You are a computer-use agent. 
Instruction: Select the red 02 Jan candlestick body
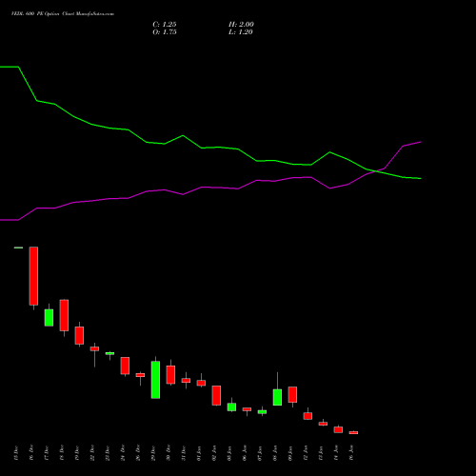216,395
